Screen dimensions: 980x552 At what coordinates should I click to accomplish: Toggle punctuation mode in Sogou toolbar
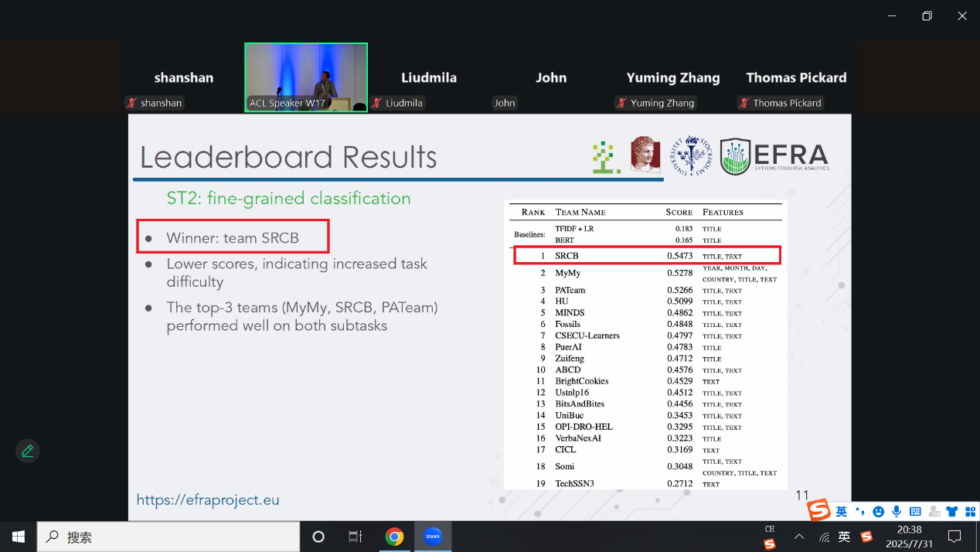tap(859, 511)
